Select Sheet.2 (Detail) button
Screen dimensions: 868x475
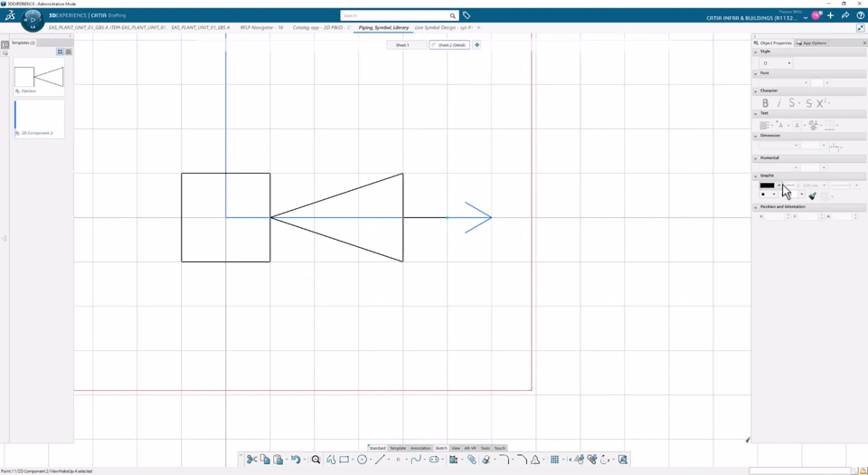click(x=449, y=45)
